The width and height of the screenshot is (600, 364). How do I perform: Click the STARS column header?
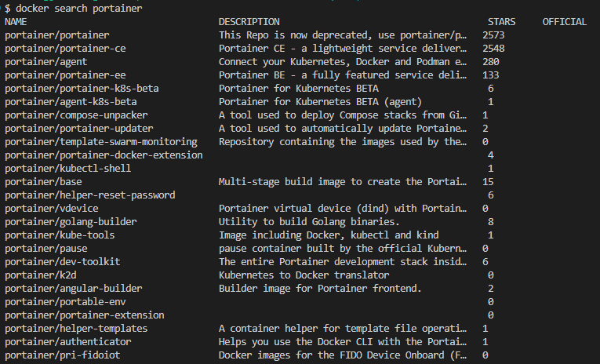pos(501,22)
